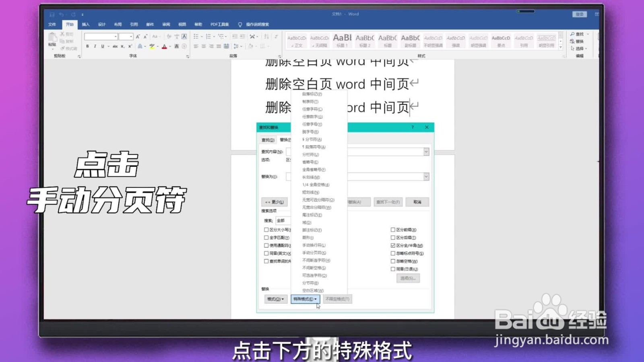Image resolution: width=644 pixels, height=362 pixels.
Task: Open the 文件 menu tab
Action: tap(52, 25)
